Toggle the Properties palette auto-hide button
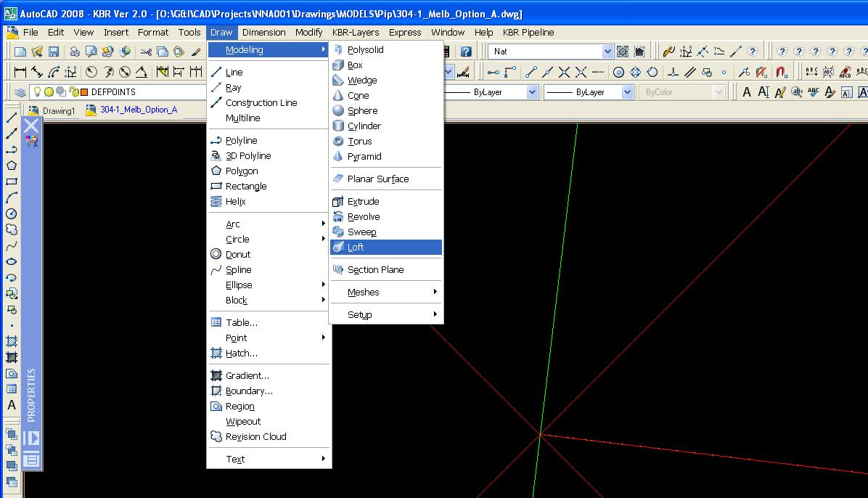 [31, 438]
